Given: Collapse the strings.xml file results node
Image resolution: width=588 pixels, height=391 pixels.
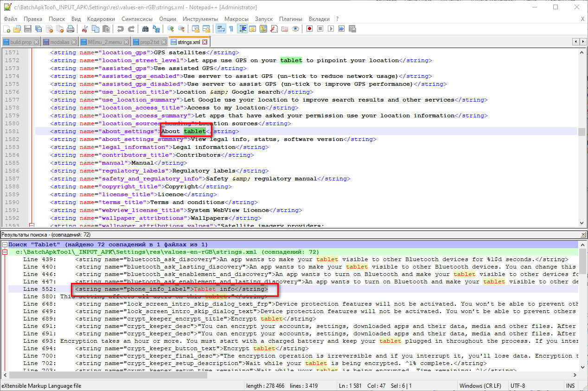Looking at the screenshot, I should (5, 252).
